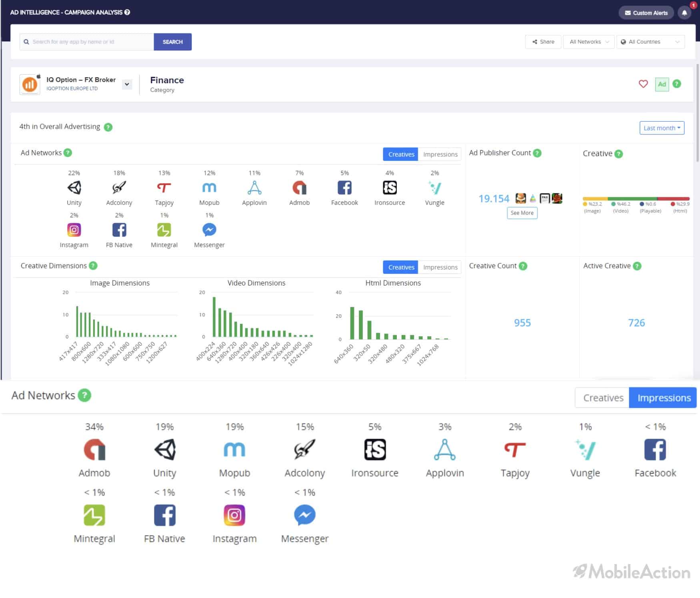Click the IQOPTION EUROPE LTD publisher link

point(72,89)
